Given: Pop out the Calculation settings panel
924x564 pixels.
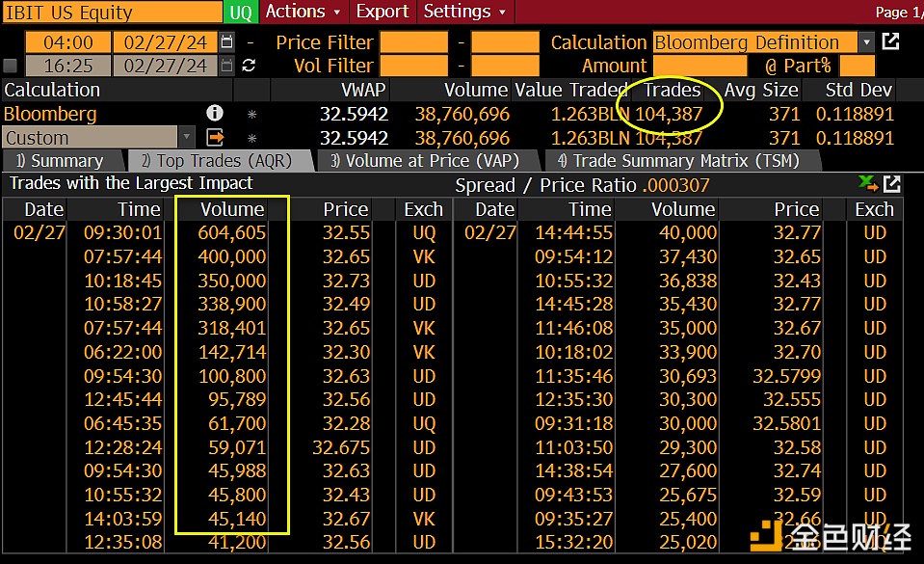Looking at the screenshot, I should [x=891, y=41].
